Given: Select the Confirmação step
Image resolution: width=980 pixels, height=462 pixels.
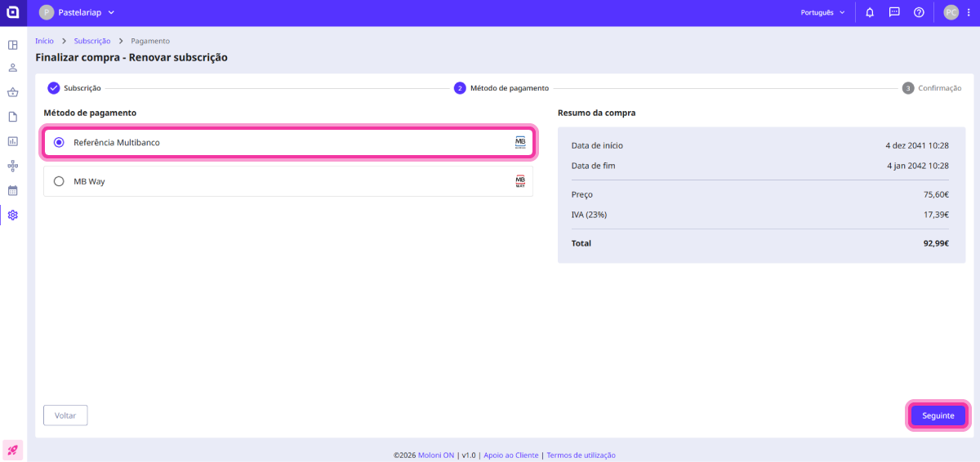Looking at the screenshot, I should point(932,88).
